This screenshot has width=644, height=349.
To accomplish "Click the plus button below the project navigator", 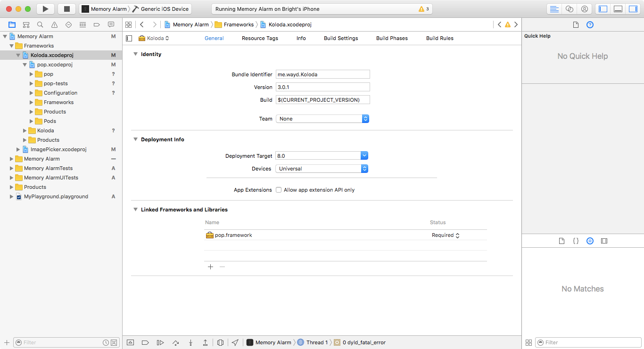I will click(7, 342).
